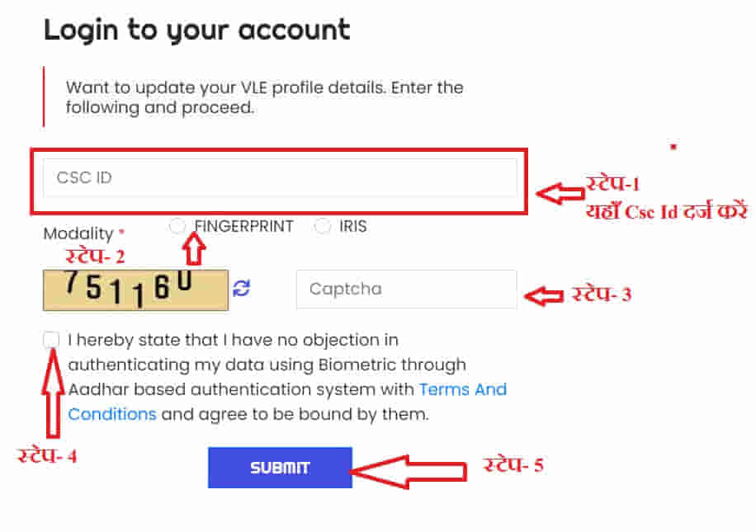Click the Modality field label
The height and width of the screenshot is (532, 756).
pos(78,233)
